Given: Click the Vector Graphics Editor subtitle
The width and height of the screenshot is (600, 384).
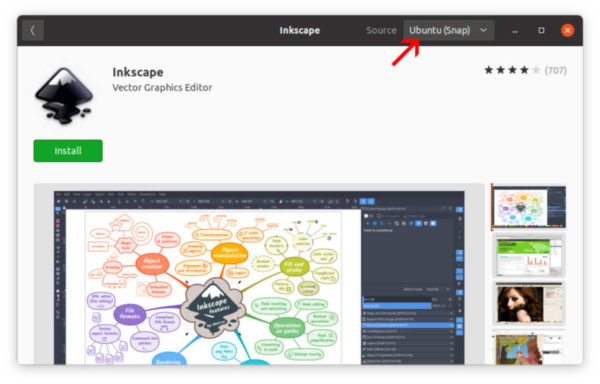Looking at the screenshot, I should (162, 88).
